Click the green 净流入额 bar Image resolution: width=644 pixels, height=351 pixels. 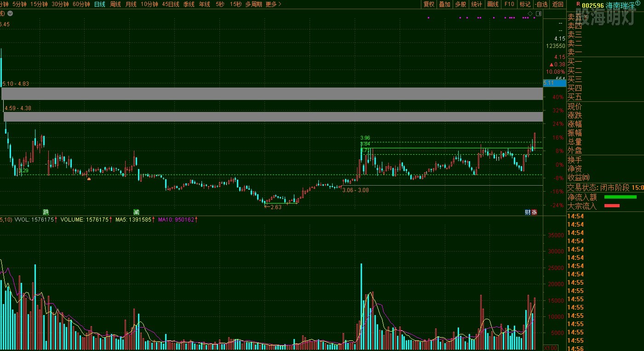point(620,197)
